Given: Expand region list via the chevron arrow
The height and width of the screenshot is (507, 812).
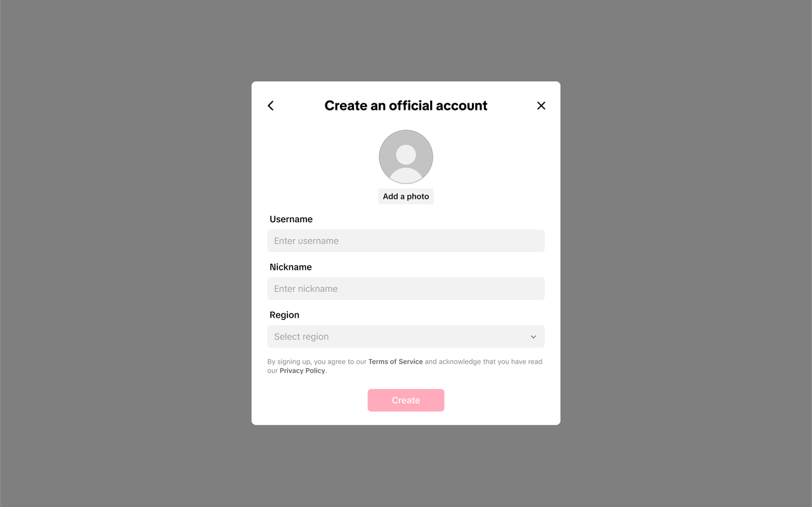Looking at the screenshot, I should pyautogui.click(x=534, y=337).
